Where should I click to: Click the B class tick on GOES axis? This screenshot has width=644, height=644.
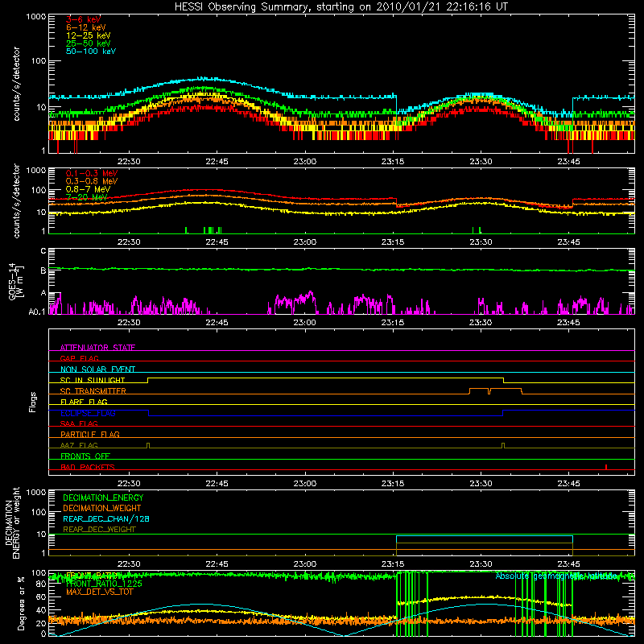point(43,270)
